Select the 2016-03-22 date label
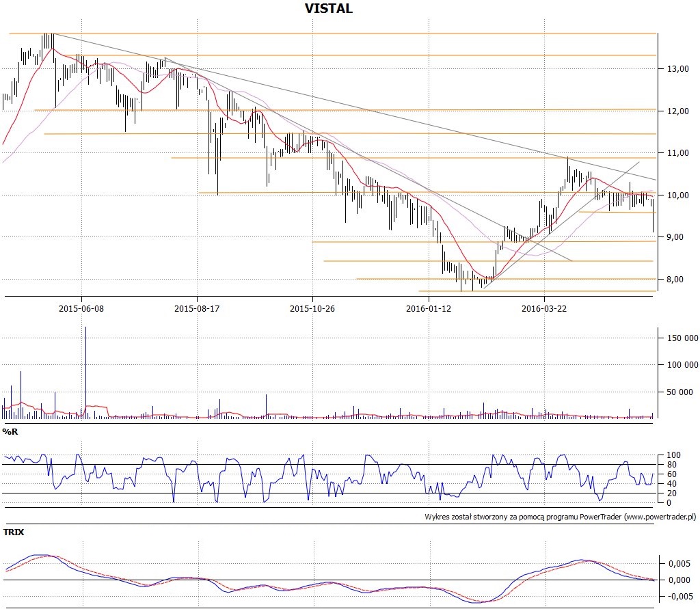The height and width of the screenshot is (609, 700). 544,308
